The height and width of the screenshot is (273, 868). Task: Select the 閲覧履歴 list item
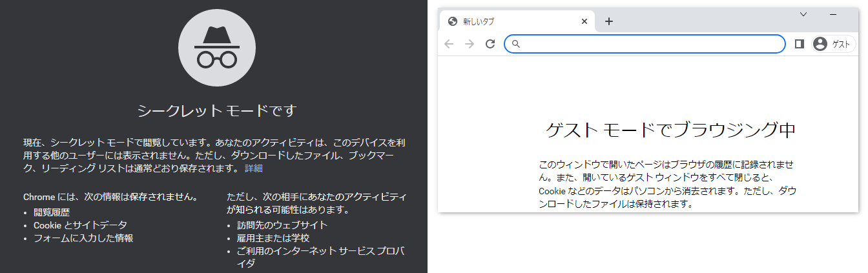tap(52, 212)
